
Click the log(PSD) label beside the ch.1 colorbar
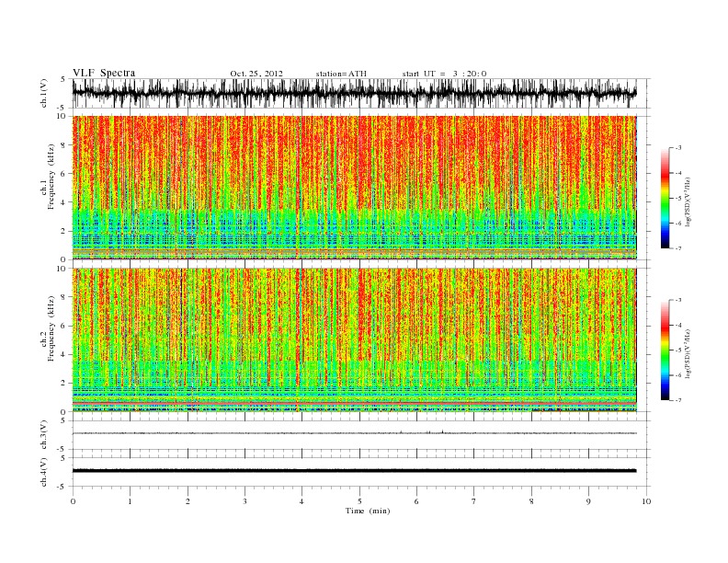(688, 201)
